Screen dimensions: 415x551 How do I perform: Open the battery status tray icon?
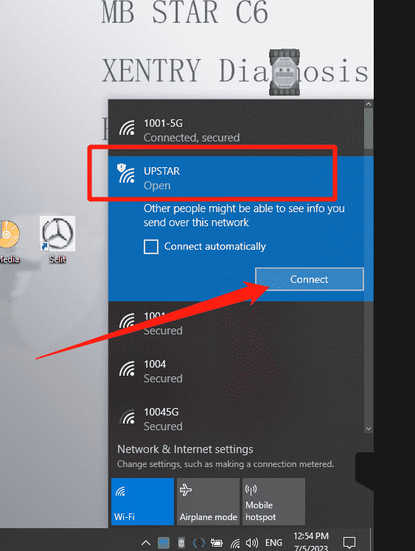[216, 543]
